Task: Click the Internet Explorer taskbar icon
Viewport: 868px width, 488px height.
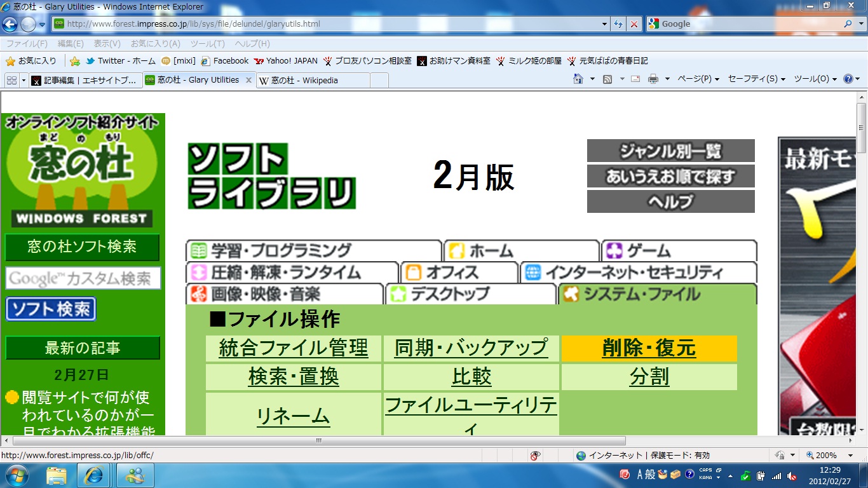Action: (x=94, y=475)
